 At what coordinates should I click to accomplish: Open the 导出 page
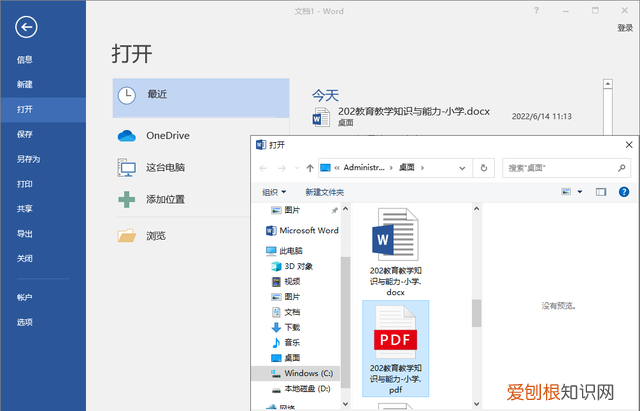pos(24,234)
